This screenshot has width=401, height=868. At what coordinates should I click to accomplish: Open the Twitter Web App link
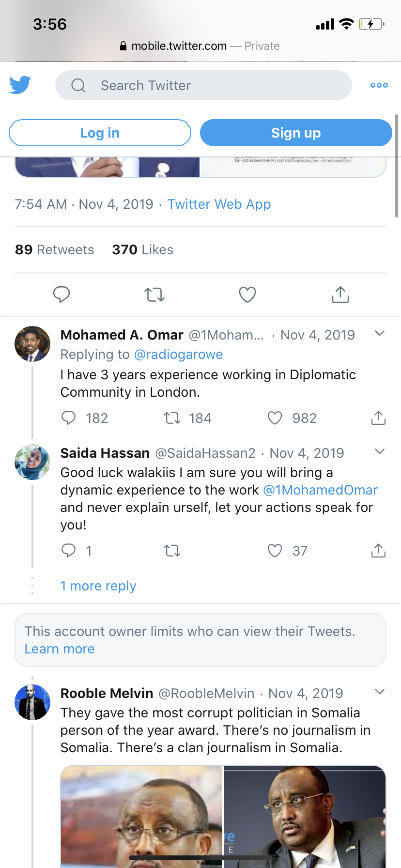pyautogui.click(x=219, y=204)
